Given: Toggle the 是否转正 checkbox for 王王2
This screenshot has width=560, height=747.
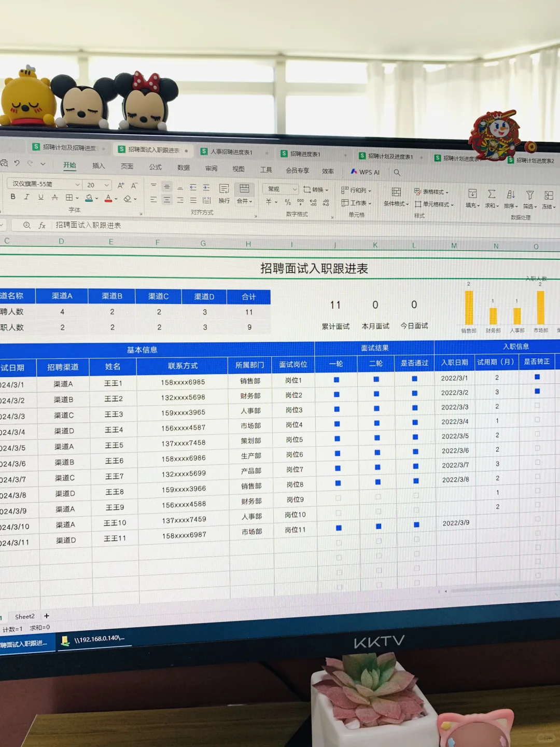Looking at the screenshot, I should (537, 393).
